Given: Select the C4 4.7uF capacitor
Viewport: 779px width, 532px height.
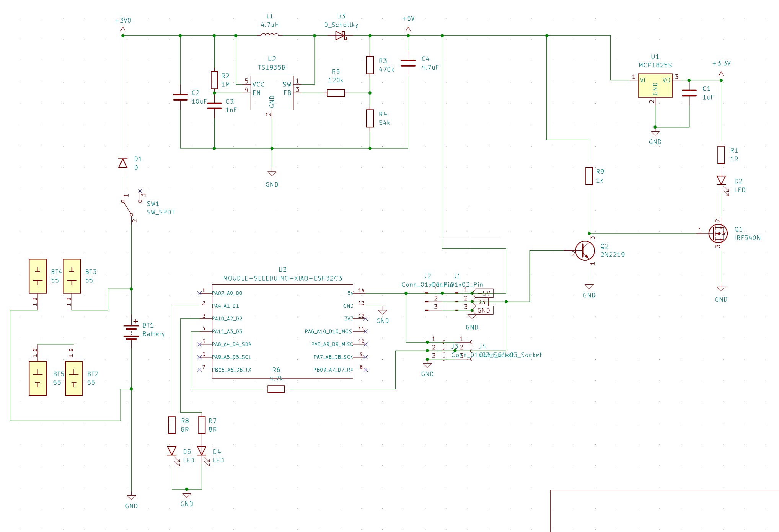Looking at the screenshot, I should point(408,63).
